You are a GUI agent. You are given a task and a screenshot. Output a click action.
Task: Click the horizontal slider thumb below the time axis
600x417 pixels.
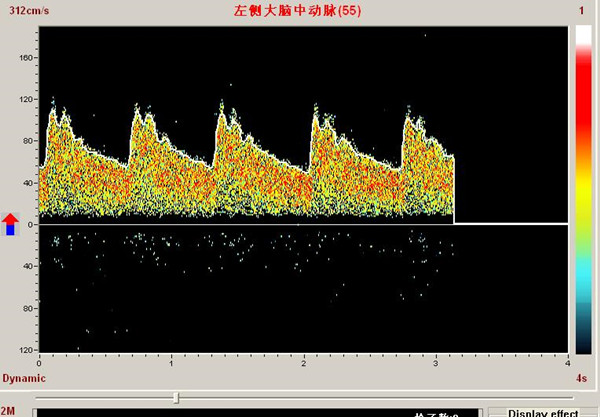click(176, 397)
